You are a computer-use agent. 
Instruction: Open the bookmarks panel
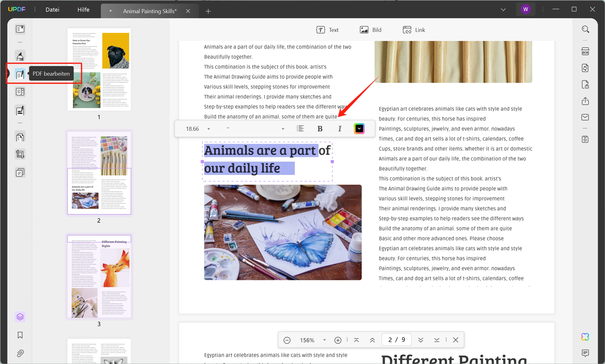(20, 335)
